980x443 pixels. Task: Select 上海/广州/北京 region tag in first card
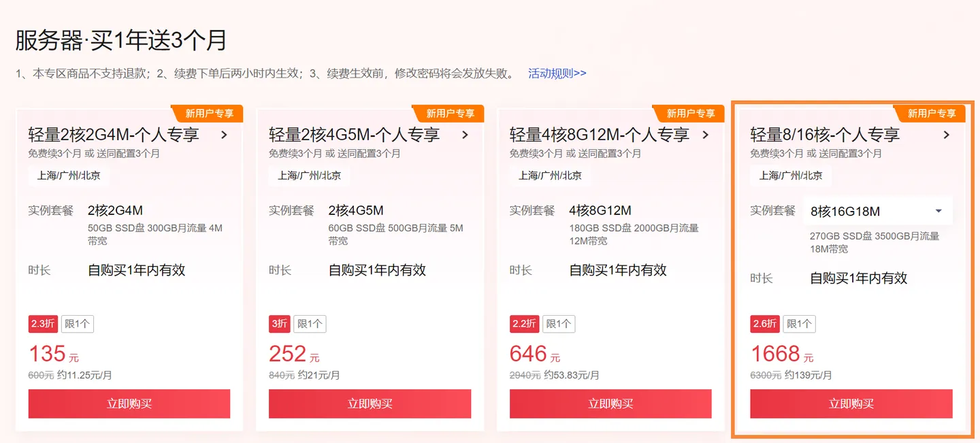pos(69,176)
